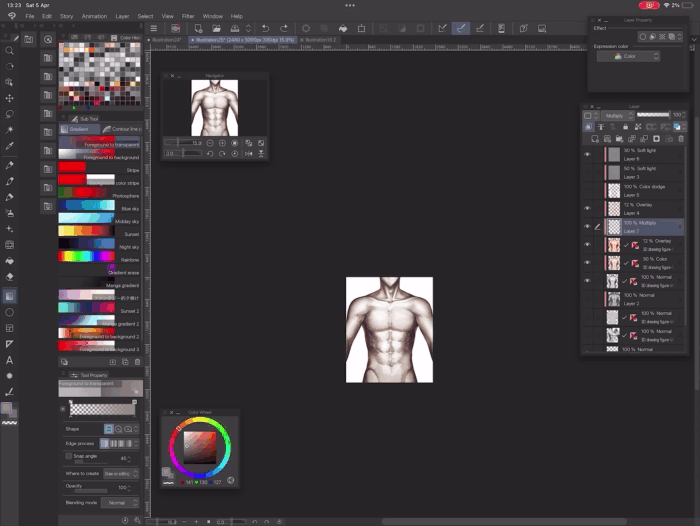The width and height of the screenshot is (700, 526).
Task: Select the Move layer tool
Action: pos(10,99)
